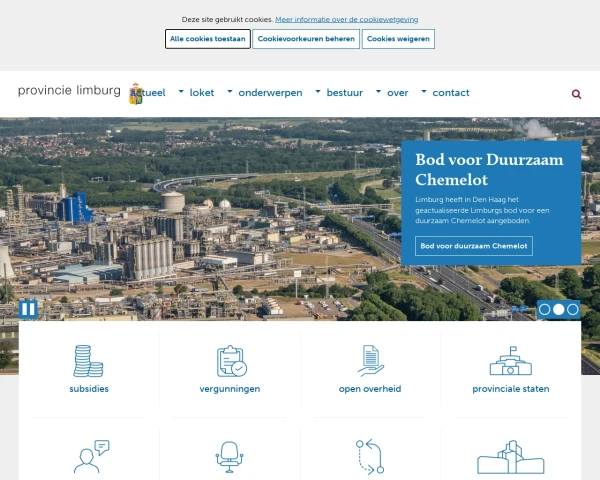
Task: Open the open overheid text link
Action: [370, 389]
